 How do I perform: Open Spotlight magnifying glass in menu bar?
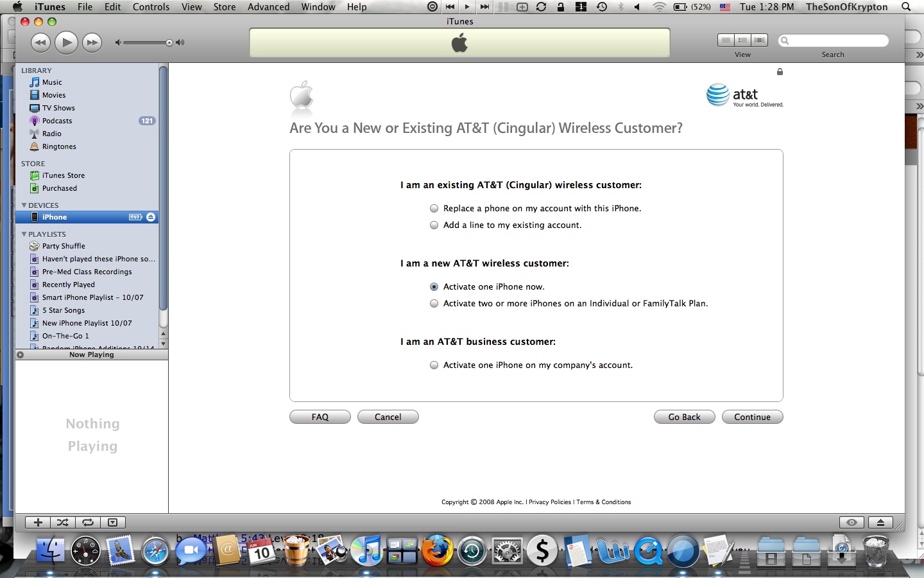click(x=906, y=7)
